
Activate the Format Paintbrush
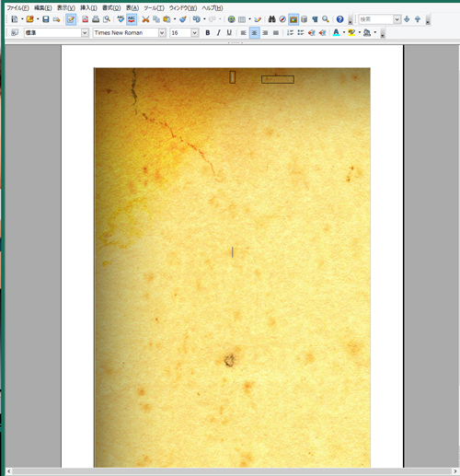[x=183, y=19]
